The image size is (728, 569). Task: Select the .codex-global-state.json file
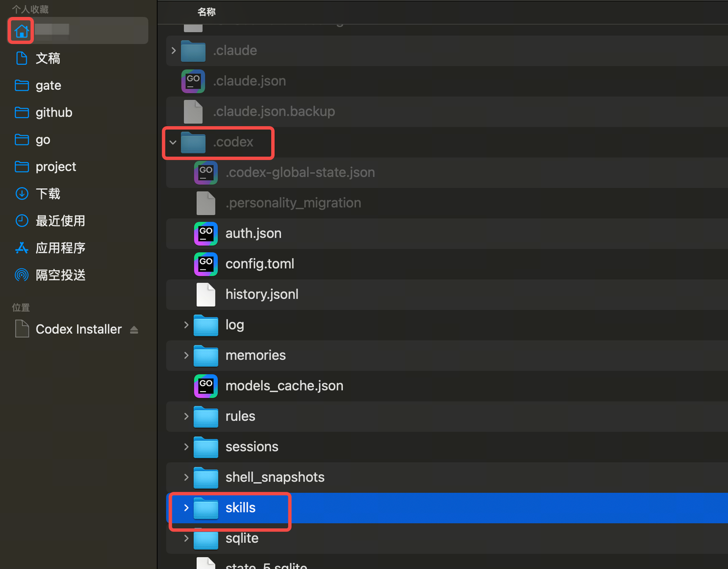(x=300, y=173)
